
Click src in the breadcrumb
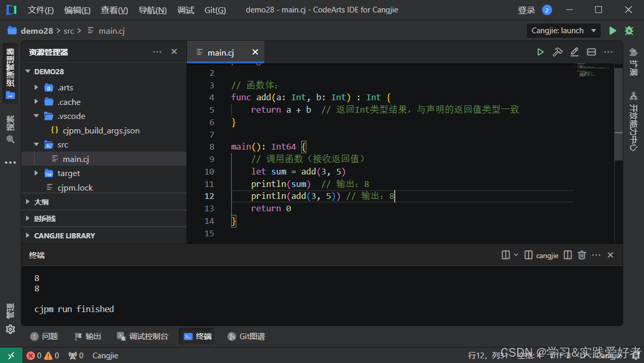[x=69, y=31]
